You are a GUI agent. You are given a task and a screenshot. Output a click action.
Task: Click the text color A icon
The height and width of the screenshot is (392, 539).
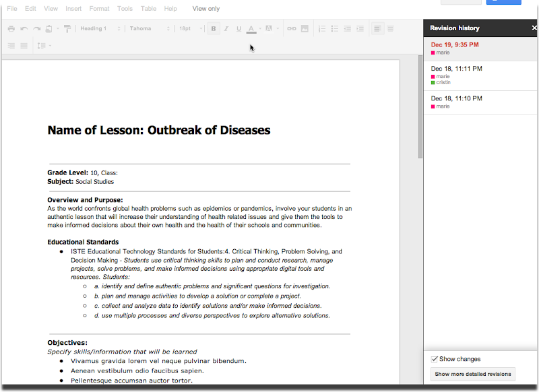click(x=251, y=29)
